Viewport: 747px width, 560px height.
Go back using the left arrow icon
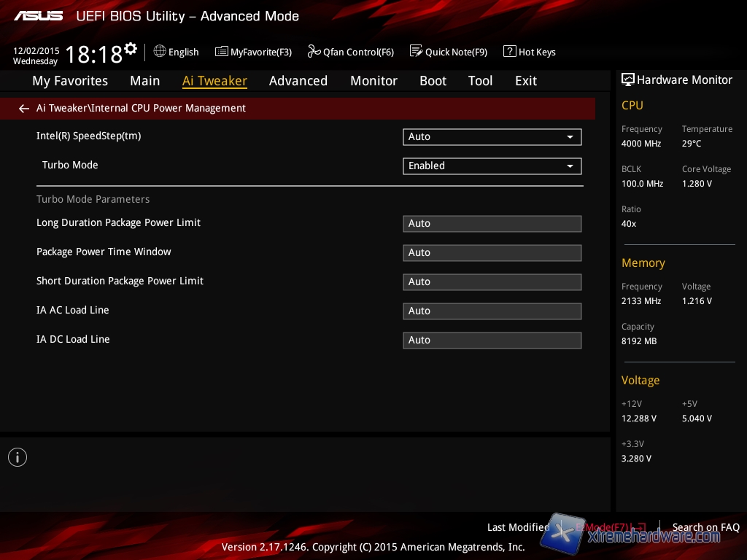[x=24, y=109]
